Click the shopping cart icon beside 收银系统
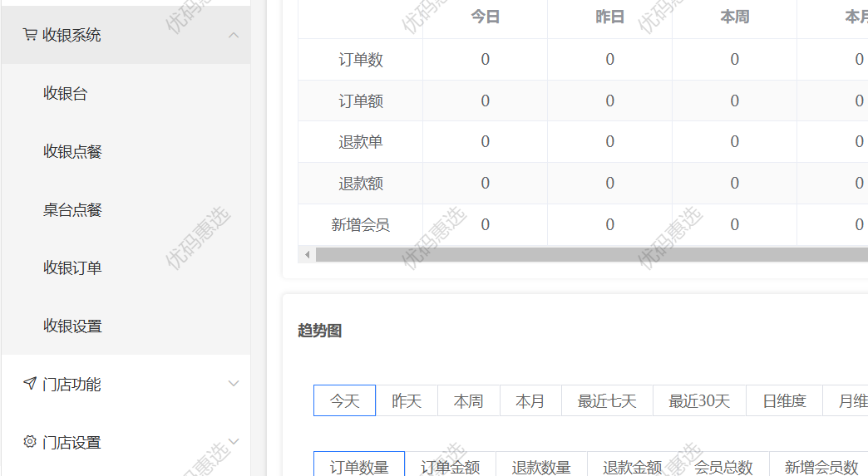This screenshot has height=476, width=868. tap(30, 35)
